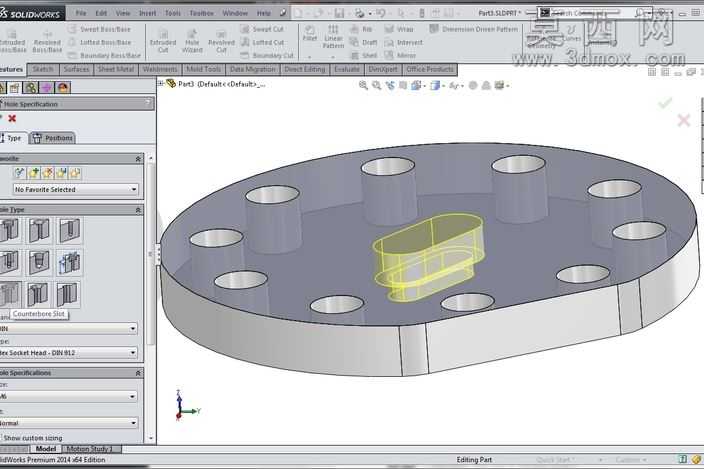The height and width of the screenshot is (469, 704).
Task: Switch to the Positions tab
Action: click(53, 138)
